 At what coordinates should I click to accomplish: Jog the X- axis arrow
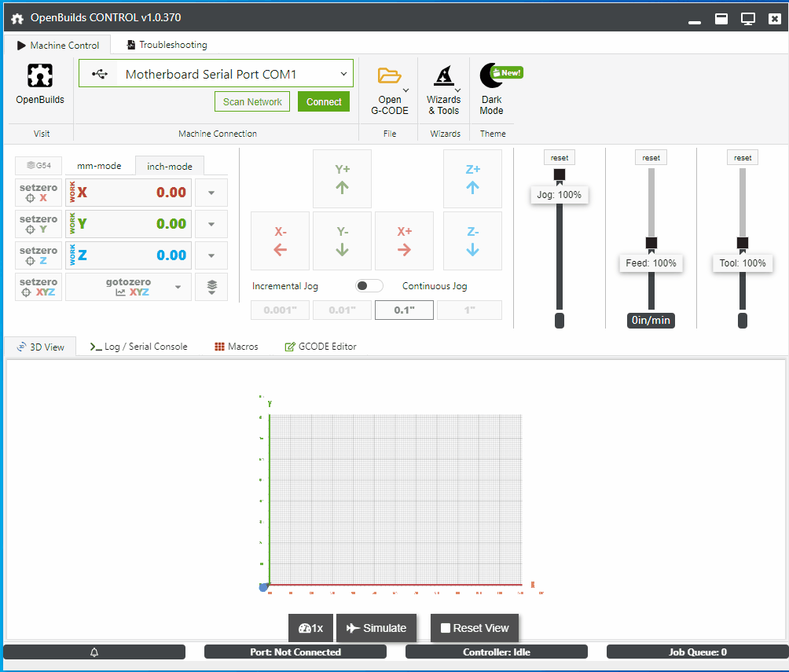pyautogui.click(x=280, y=241)
